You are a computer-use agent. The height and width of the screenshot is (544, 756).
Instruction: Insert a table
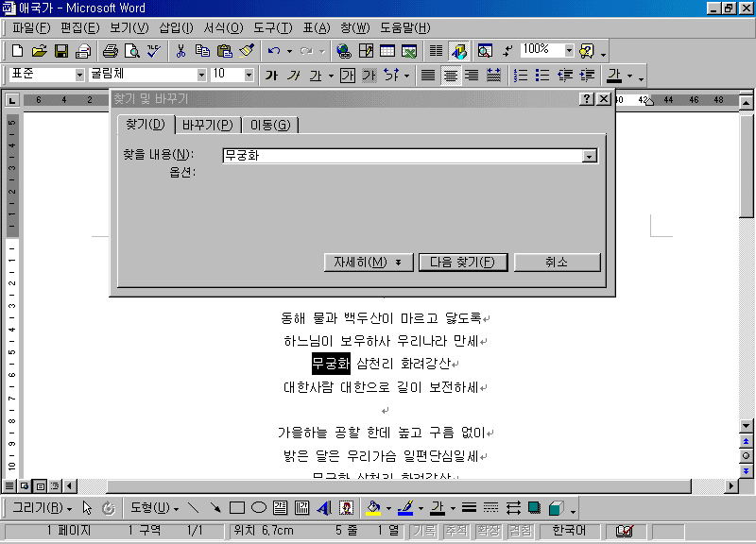click(x=387, y=51)
